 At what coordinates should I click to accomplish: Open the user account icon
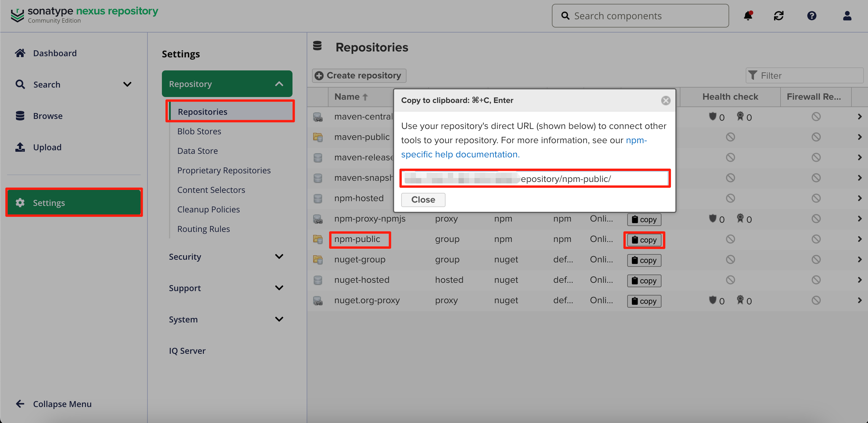pyautogui.click(x=847, y=15)
